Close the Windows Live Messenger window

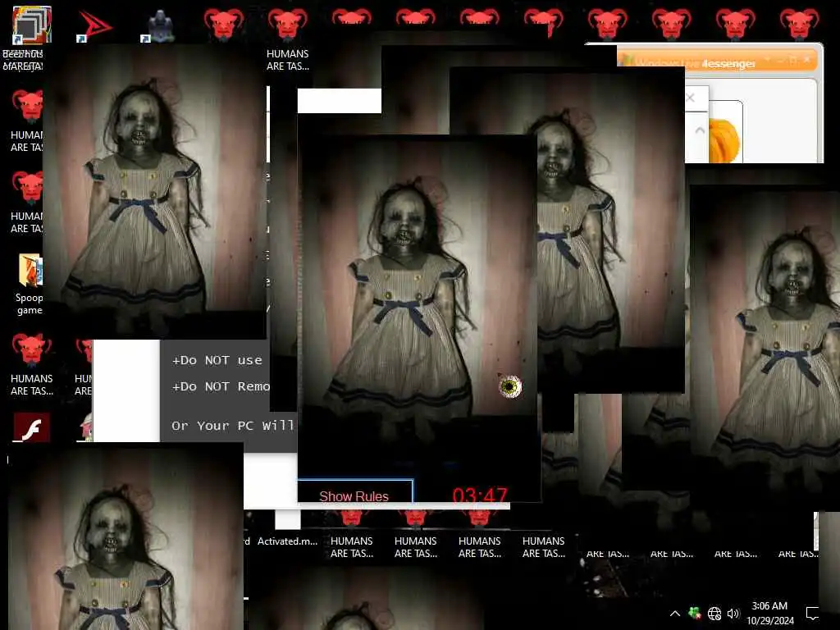coord(807,59)
